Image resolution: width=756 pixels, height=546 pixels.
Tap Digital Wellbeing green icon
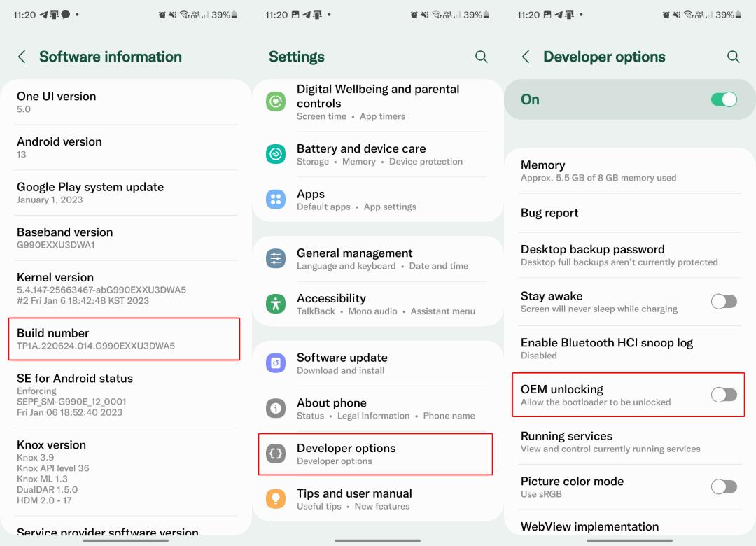(276, 101)
